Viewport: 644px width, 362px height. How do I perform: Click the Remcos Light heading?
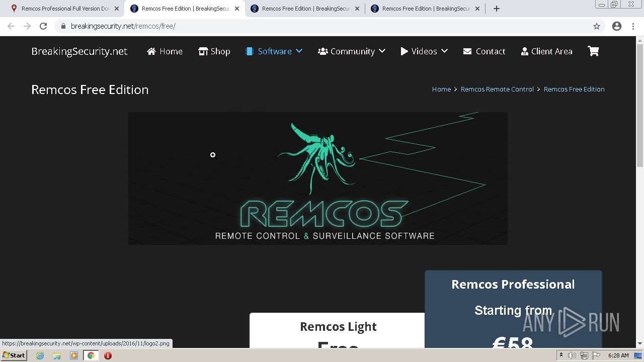point(338,326)
